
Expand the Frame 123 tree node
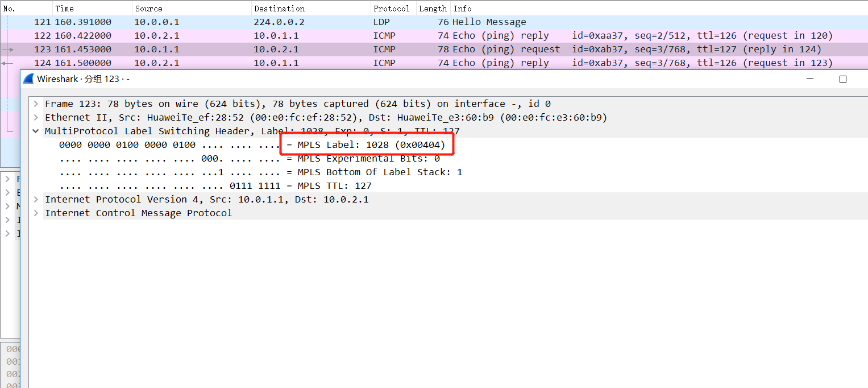36,104
